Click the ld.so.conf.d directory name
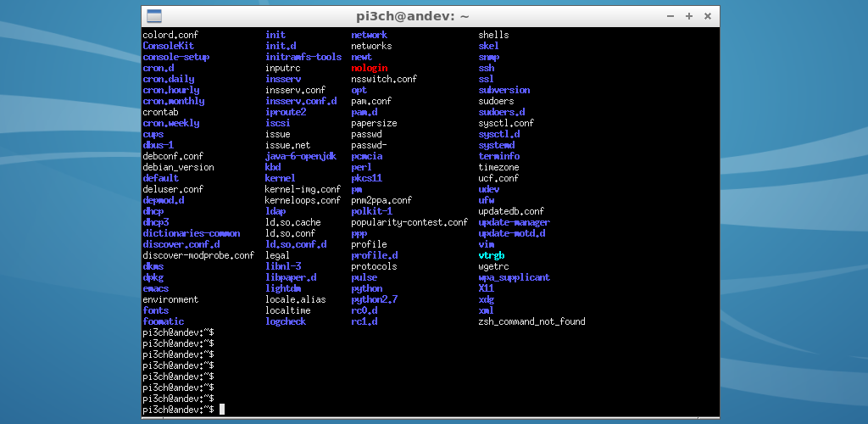 point(296,245)
